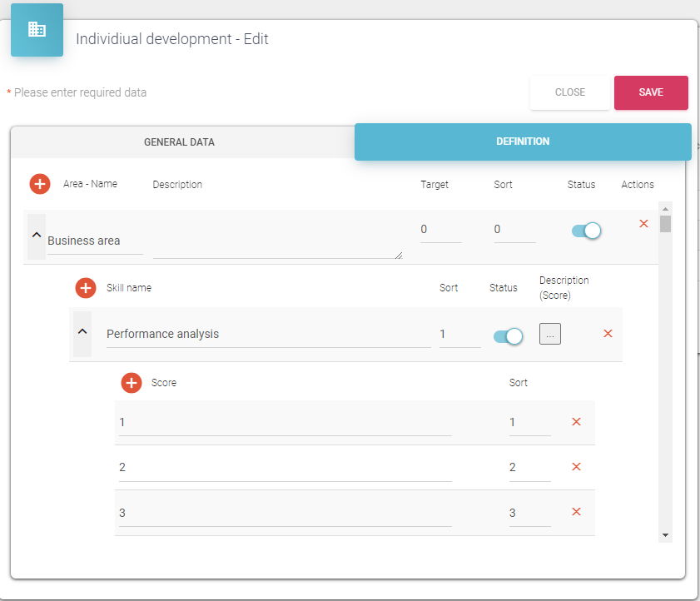This screenshot has width=700, height=601.
Task: Toggle Business area status switch
Action: point(586,231)
